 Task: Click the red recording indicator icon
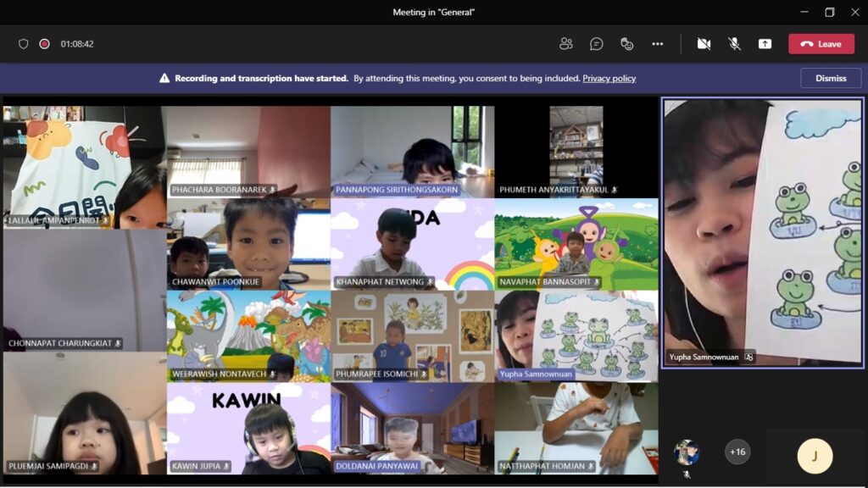click(x=44, y=44)
